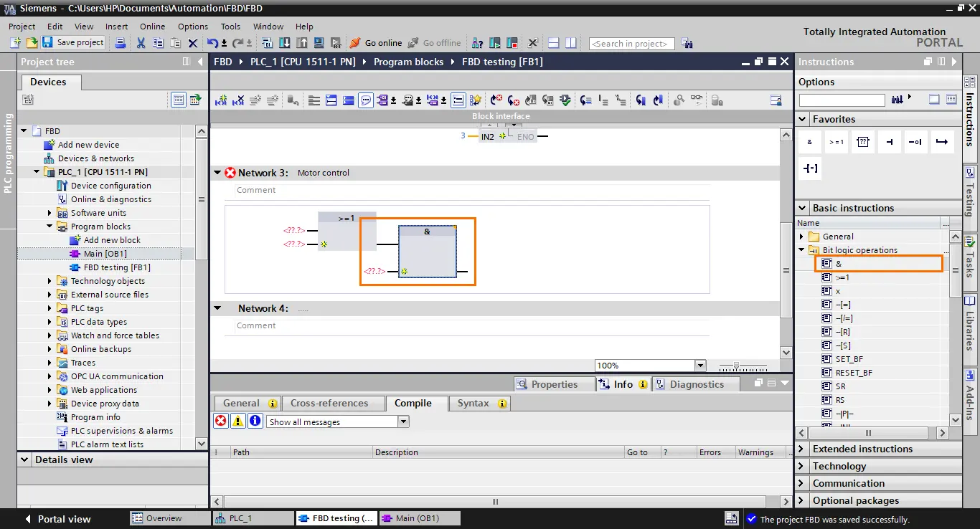
Task: Collapse Network 3 Motor control
Action: [x=217, y=173]
